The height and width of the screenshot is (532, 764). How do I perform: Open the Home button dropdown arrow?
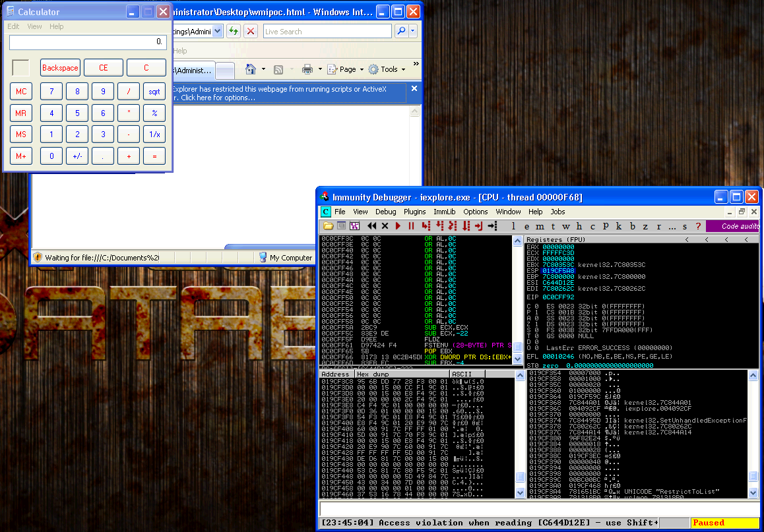pyautogui.click(x=264, y=69)
